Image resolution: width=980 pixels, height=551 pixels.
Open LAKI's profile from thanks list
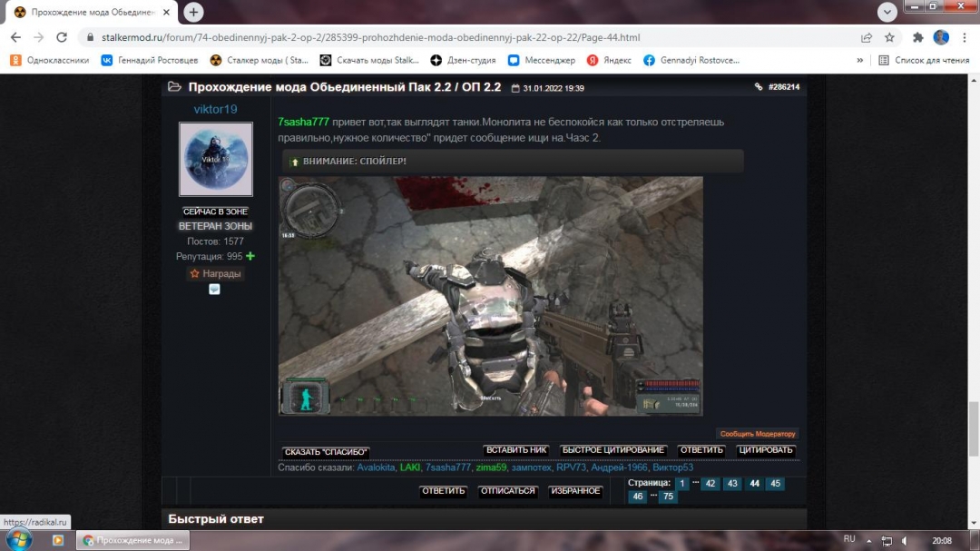(x=410, y=467)
